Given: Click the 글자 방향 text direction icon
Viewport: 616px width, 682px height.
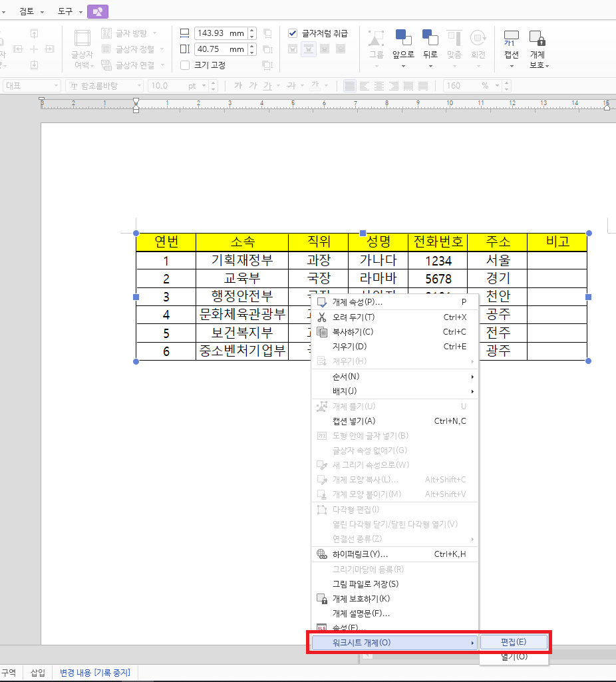Looking at the screenshot, I should click(106, 33).
